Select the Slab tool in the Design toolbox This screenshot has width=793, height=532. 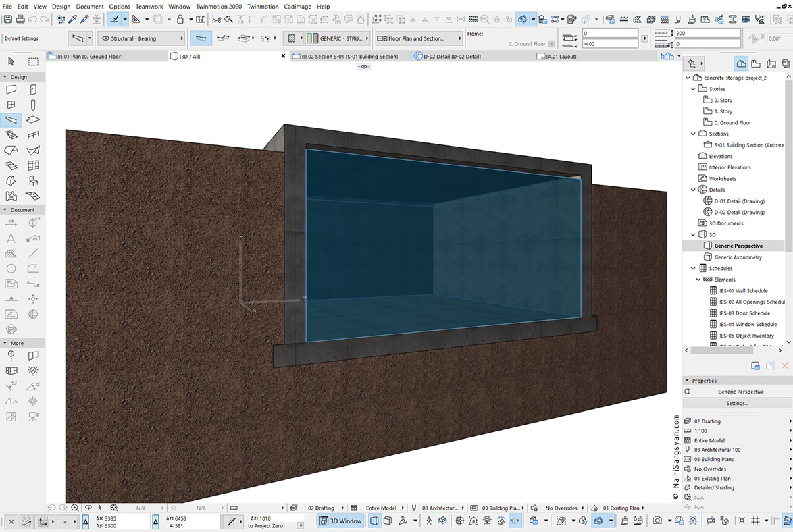[33, 120]
